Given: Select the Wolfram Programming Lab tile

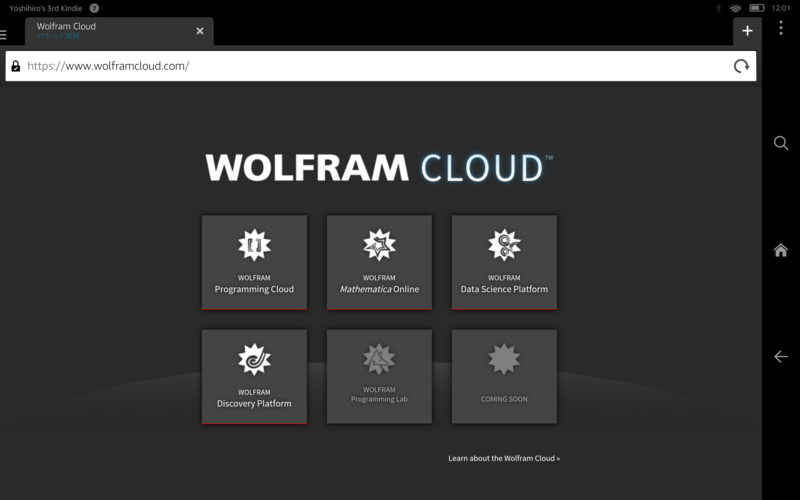Looking at the screenshot, I should pyautogui.click(x=379, y=377).
